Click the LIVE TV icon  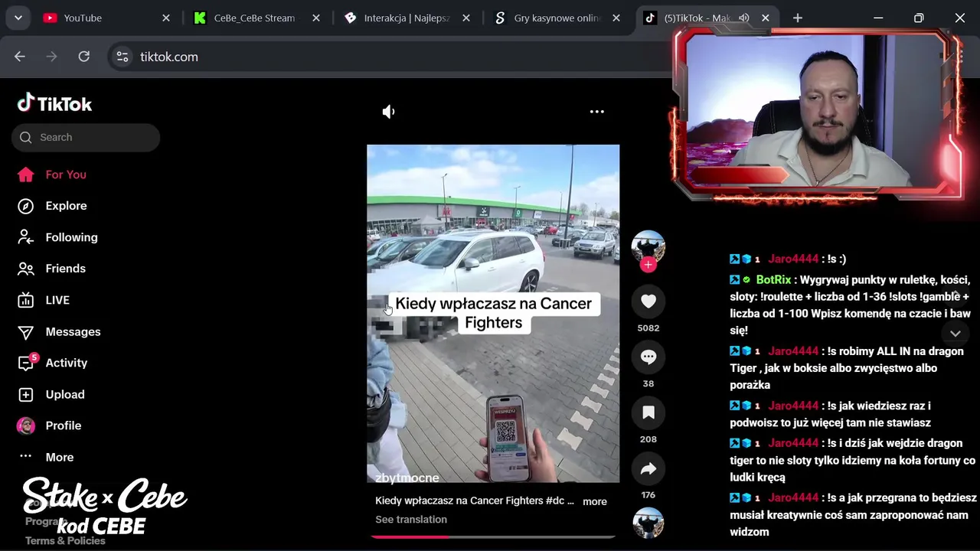pos(26,300)
